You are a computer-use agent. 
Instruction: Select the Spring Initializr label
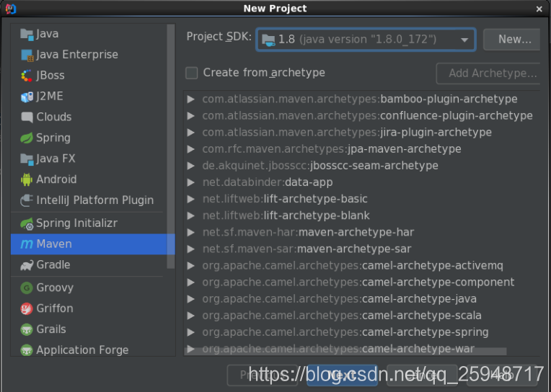pos(76,223)
